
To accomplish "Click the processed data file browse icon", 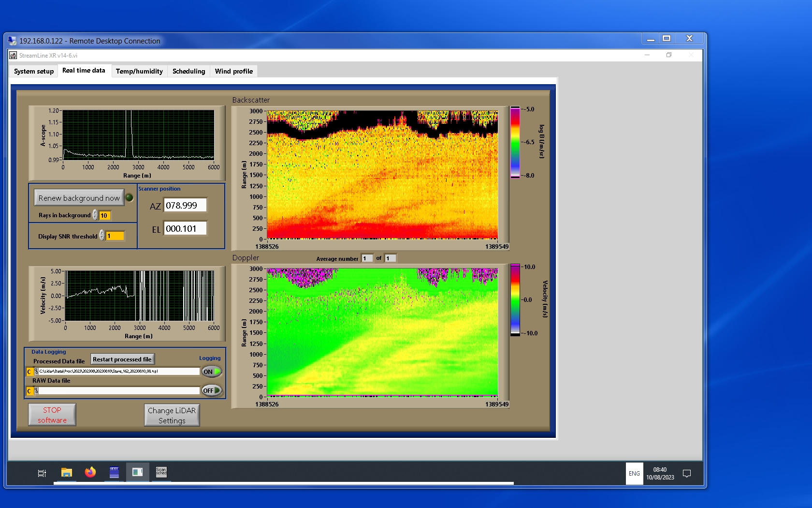I will 36,372.
